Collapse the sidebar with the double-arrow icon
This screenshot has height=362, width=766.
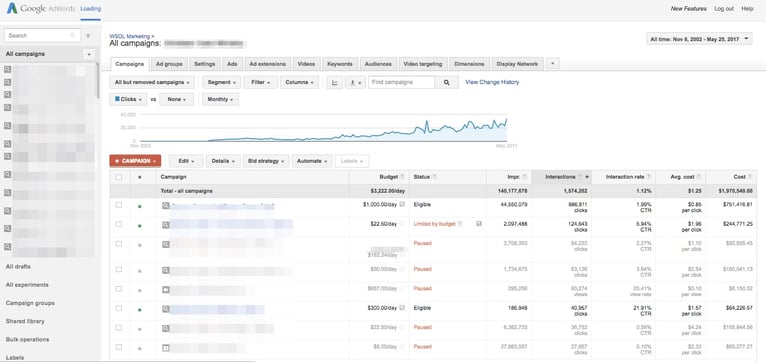click(x=88, y=36)
